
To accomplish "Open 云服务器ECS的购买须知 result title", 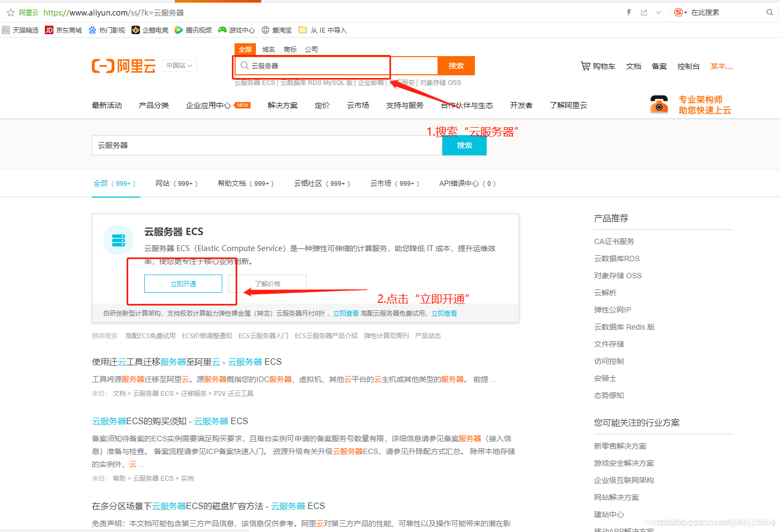I will click(170, 421).
